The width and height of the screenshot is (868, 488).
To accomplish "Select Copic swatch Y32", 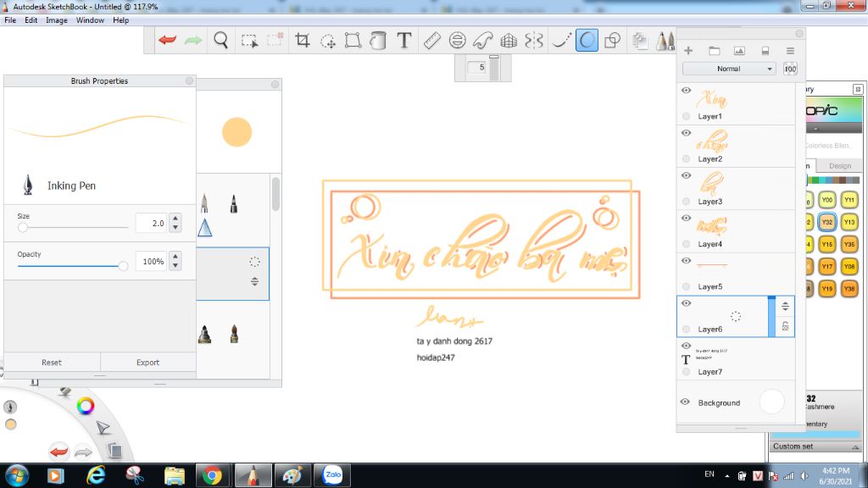I will pyautogui.click(x=827, y=222).
